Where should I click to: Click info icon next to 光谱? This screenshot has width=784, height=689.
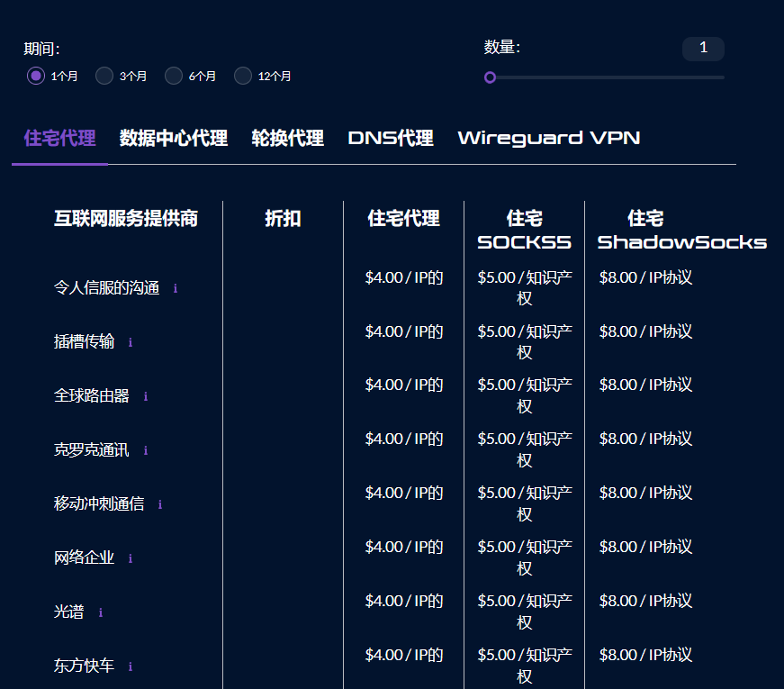coord(101,612)
